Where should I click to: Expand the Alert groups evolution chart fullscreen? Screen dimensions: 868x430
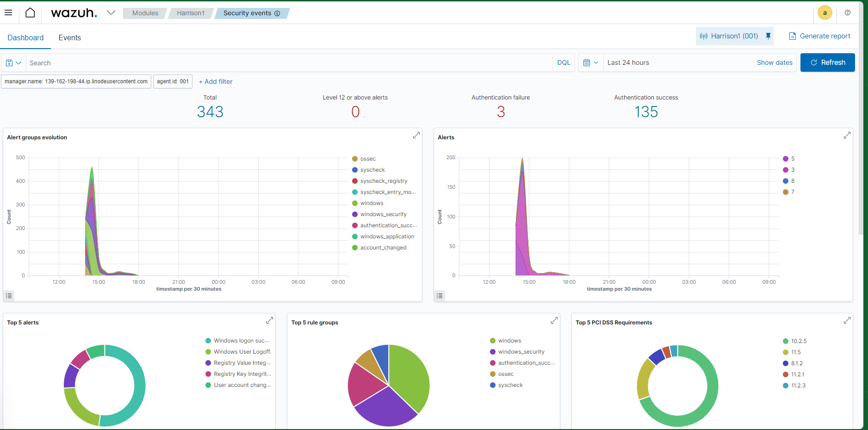pos(416,135)
